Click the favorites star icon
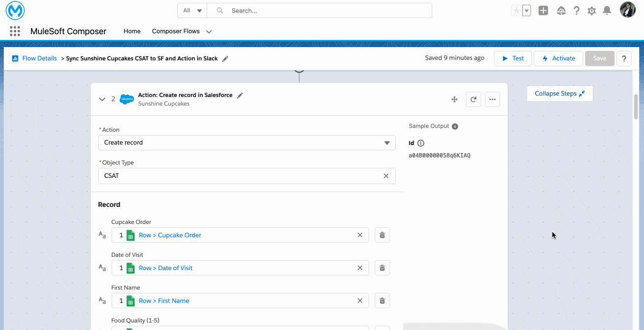644x330 pixels. (516, 10)
